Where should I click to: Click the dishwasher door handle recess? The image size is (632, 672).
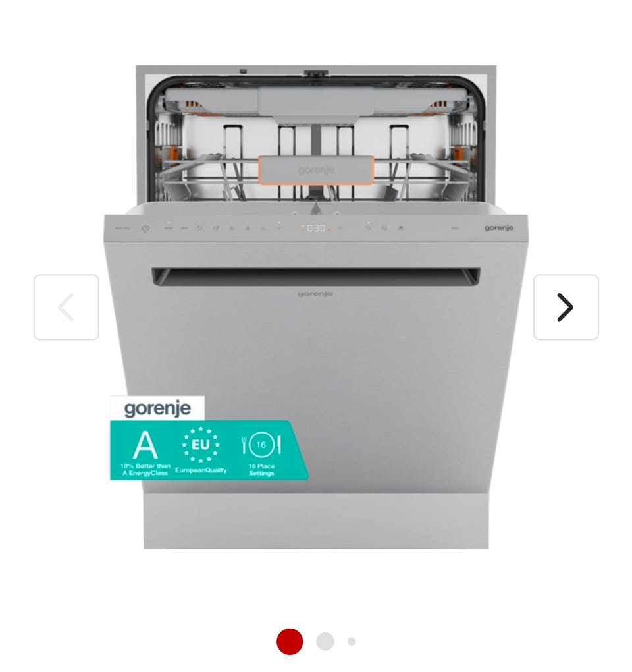pyautogui.click(x=316, y=277)
